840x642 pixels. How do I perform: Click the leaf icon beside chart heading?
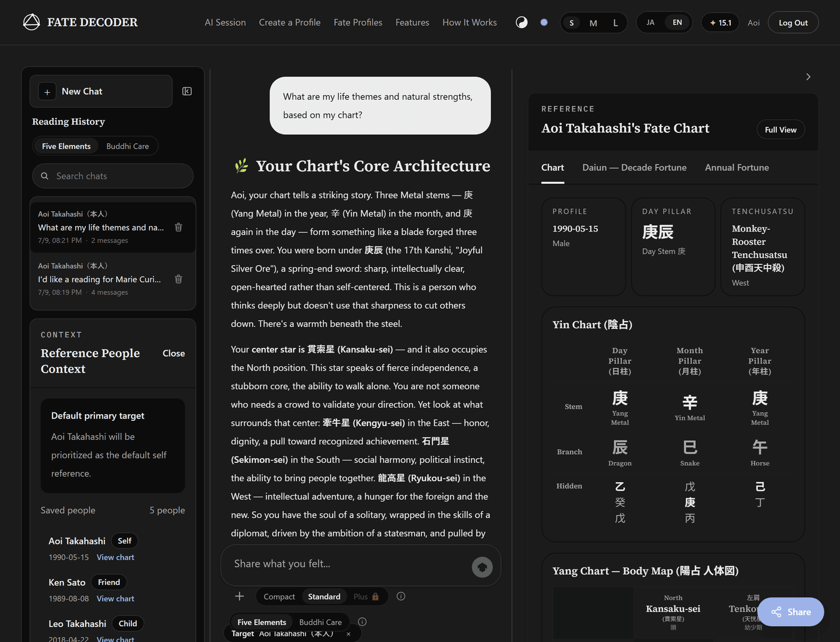pos(242,166)
